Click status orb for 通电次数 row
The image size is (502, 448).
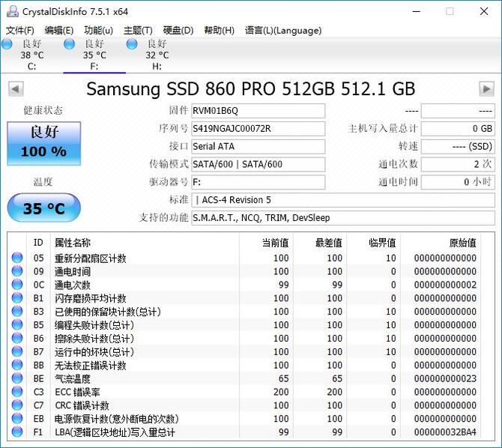[17, 285]
